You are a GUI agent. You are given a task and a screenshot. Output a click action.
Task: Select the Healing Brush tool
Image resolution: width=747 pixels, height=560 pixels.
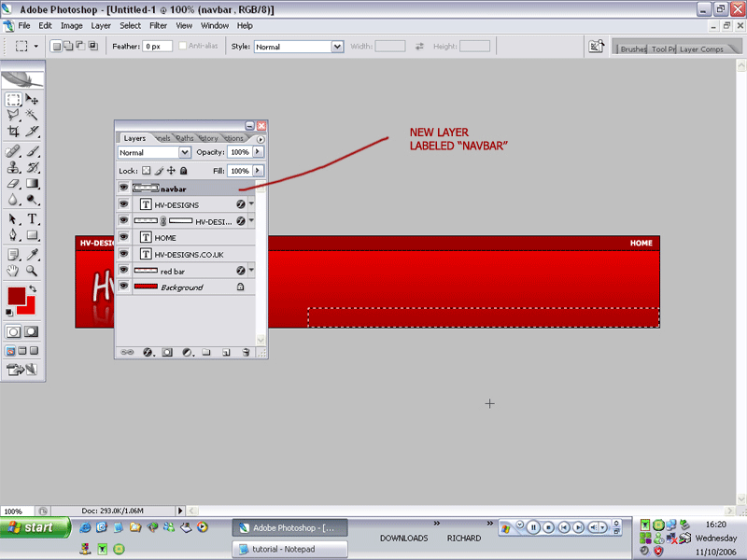tap(13, 151)
